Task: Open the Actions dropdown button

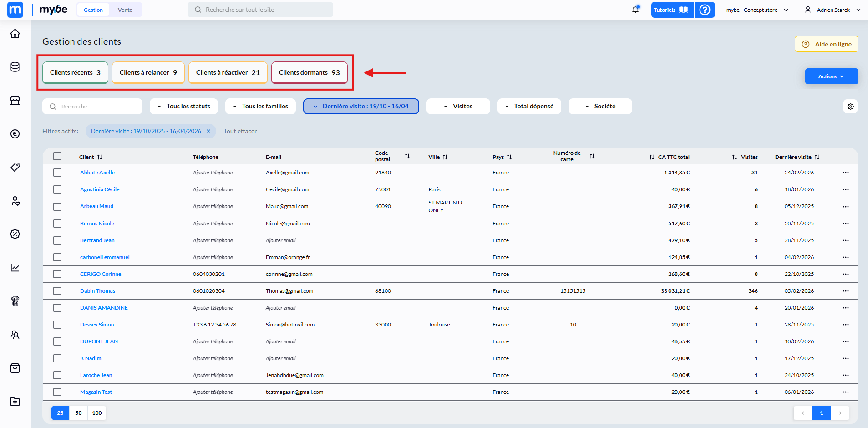Action: [x=832, y=76]
